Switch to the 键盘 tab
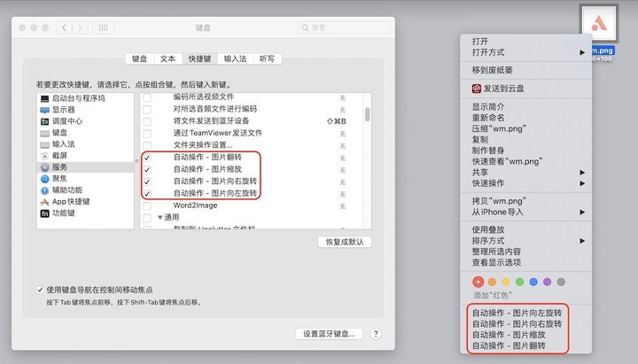Viewport: 638px width, 364px height. pyautogui.click(x=140, y=58)
